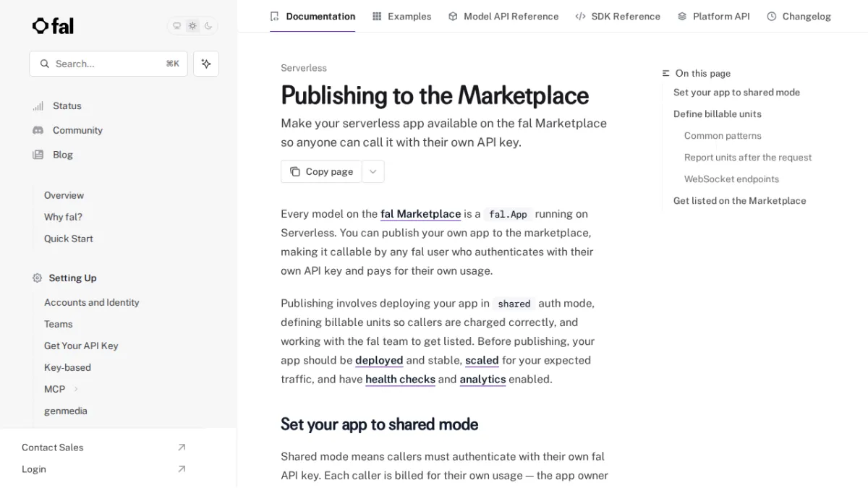Image resolution: width=868 pixels, height=488 pixels.
Task: Jump to Report units after the request
Action: pos(748,157)
